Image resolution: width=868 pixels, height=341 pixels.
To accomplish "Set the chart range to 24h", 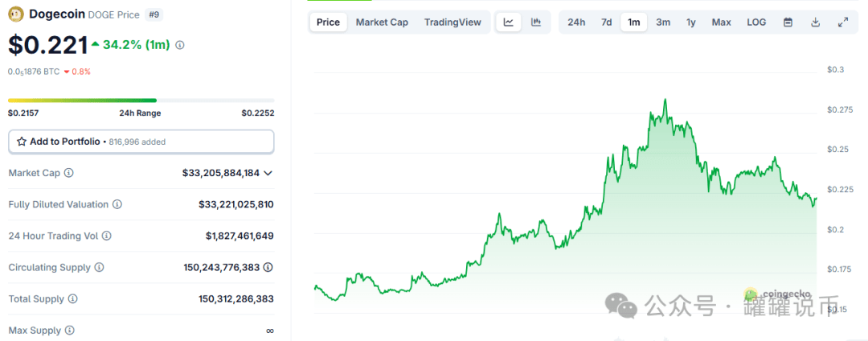I will coord(576,23).
